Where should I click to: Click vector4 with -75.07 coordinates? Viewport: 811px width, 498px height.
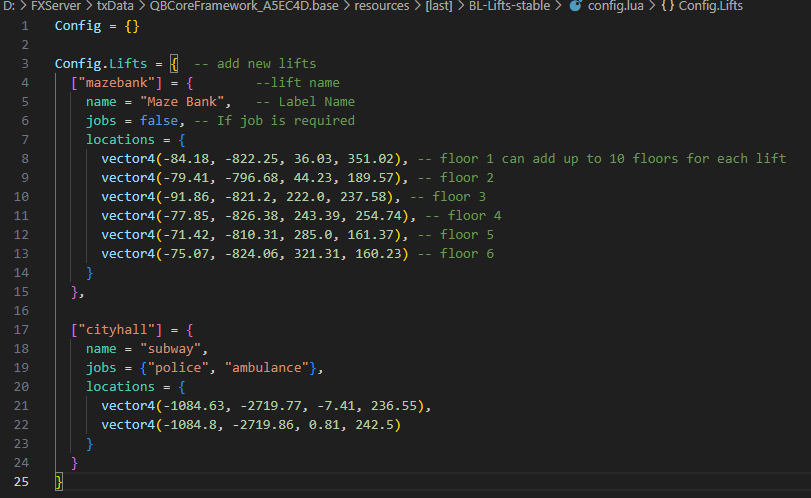click(x=255, y=254)
